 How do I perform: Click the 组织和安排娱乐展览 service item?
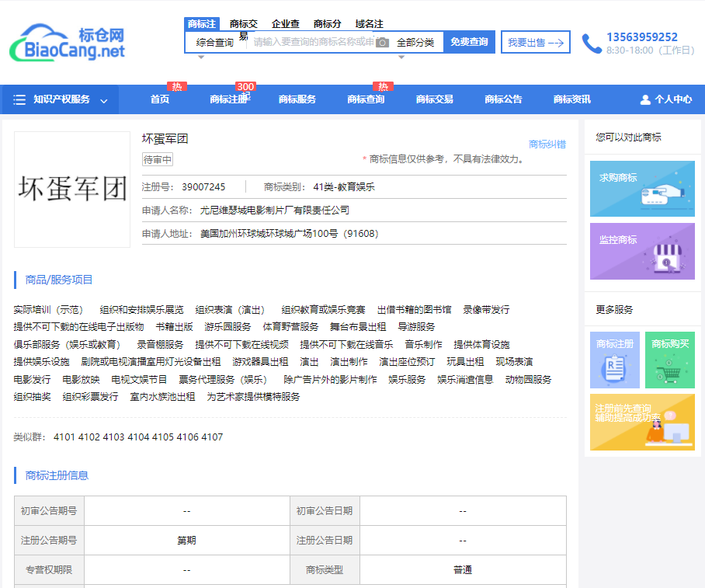pyautogui.click(x=141, y=310)
